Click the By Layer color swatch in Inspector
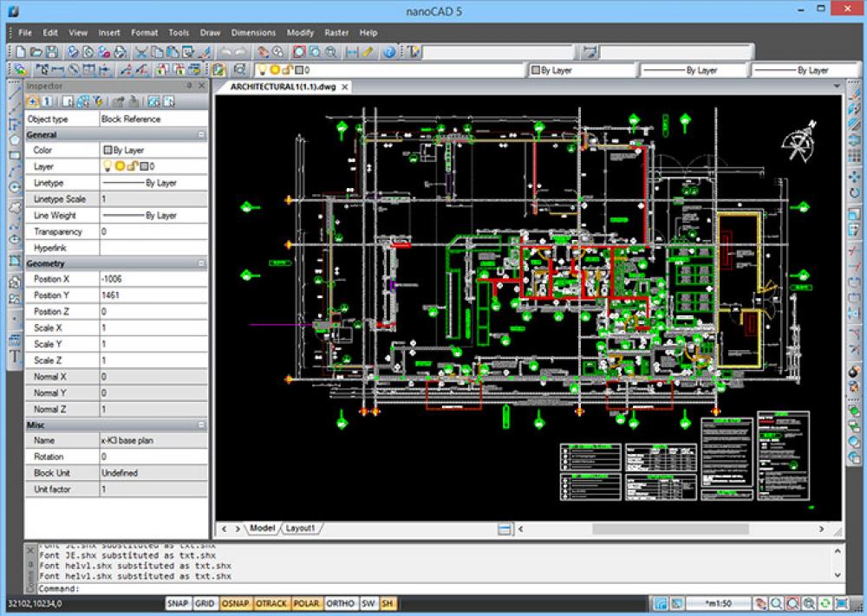 pyautogui.click(x=109, y=150)
